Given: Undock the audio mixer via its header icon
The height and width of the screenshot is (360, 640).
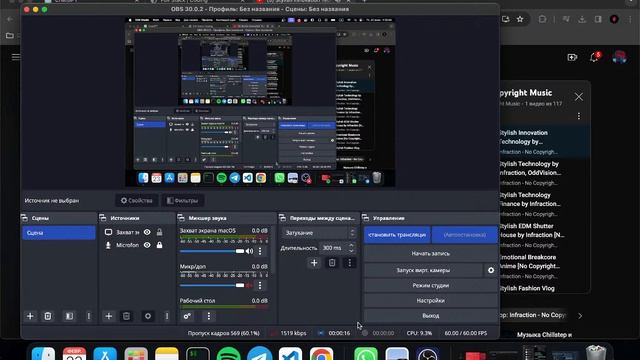Looking at the screenshot, I should click(181, 218).
